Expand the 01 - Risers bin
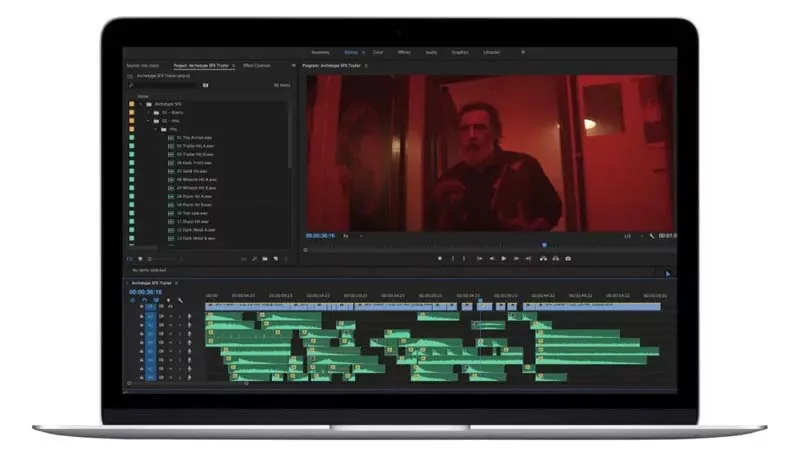Image resolution: width=800 pixels, height=457 pixels. (148, 112)
